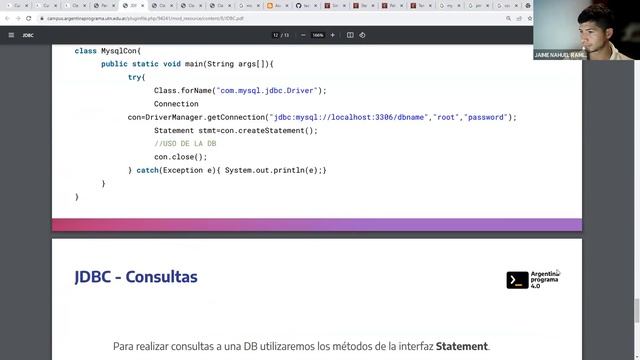Screen dimensions: 640x360
Task: Click the "password" string in code
Action: pos(486,117)
